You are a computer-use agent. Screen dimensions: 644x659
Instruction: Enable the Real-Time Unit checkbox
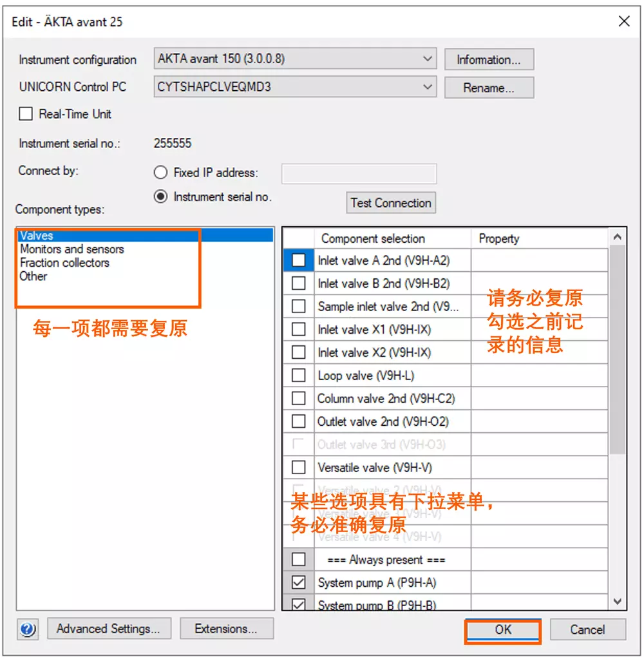coord(26,114)
